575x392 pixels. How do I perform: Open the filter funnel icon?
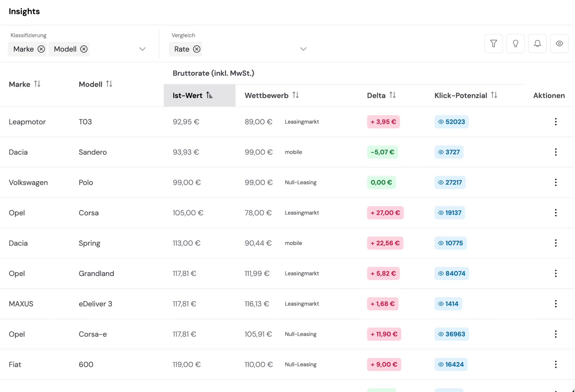point(493,44)
